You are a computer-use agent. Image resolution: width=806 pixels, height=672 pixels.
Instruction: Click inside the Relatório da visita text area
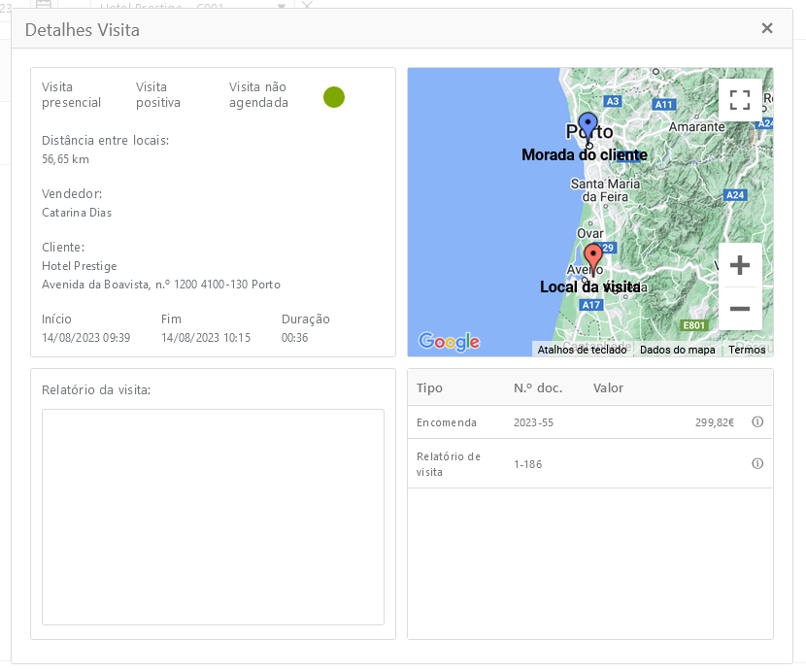(x=213, y=517)
